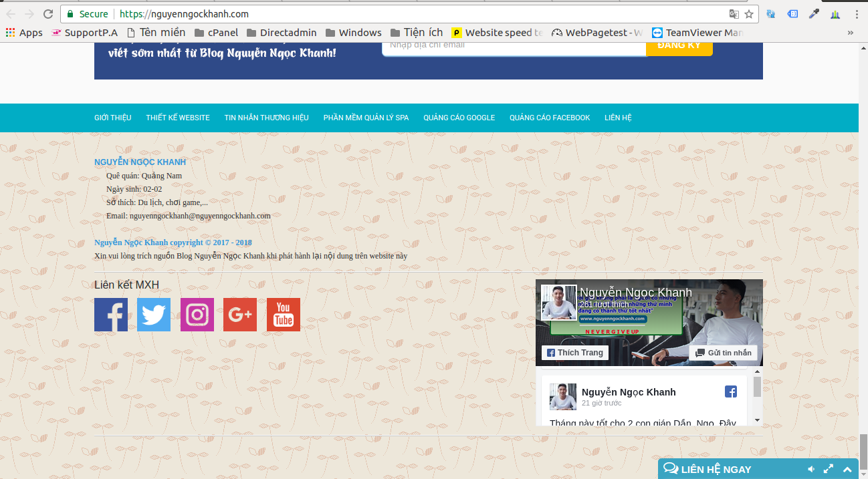Go back with the browser back arrow
The height and width of the screenshot is (479, 868).
coord(11,14)
